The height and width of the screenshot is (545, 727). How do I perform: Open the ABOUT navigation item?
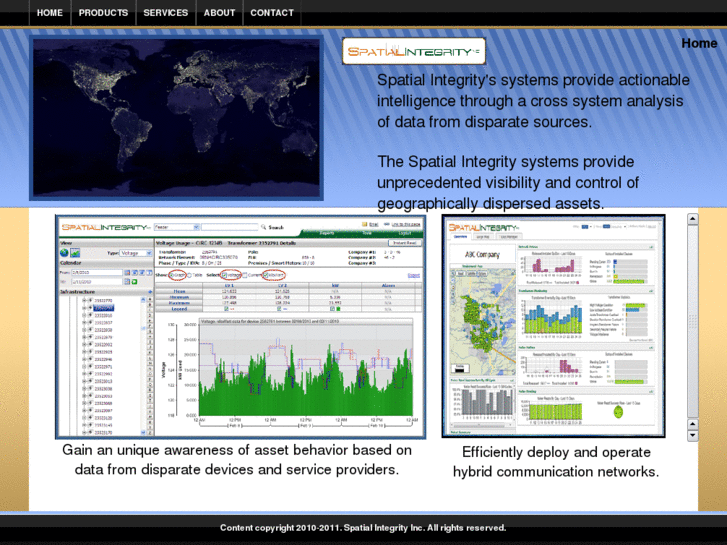point(219,13)
